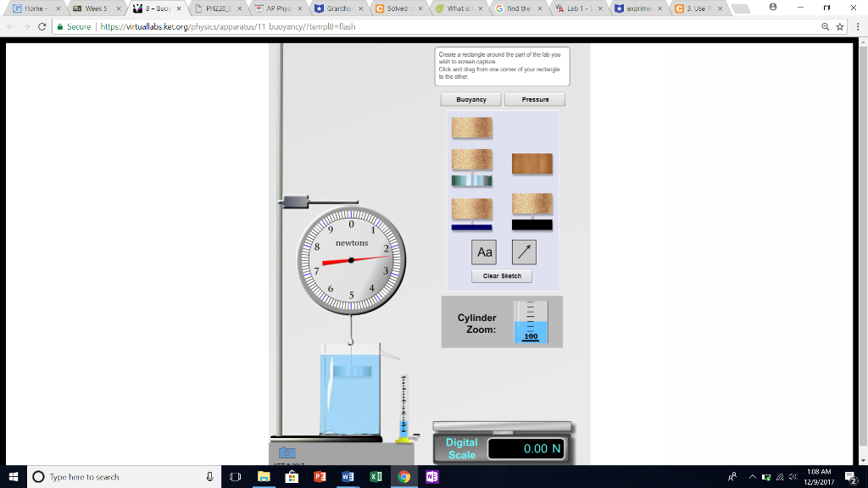Bookmark this page with the star

pyautogui.click(x=840, y=26)
